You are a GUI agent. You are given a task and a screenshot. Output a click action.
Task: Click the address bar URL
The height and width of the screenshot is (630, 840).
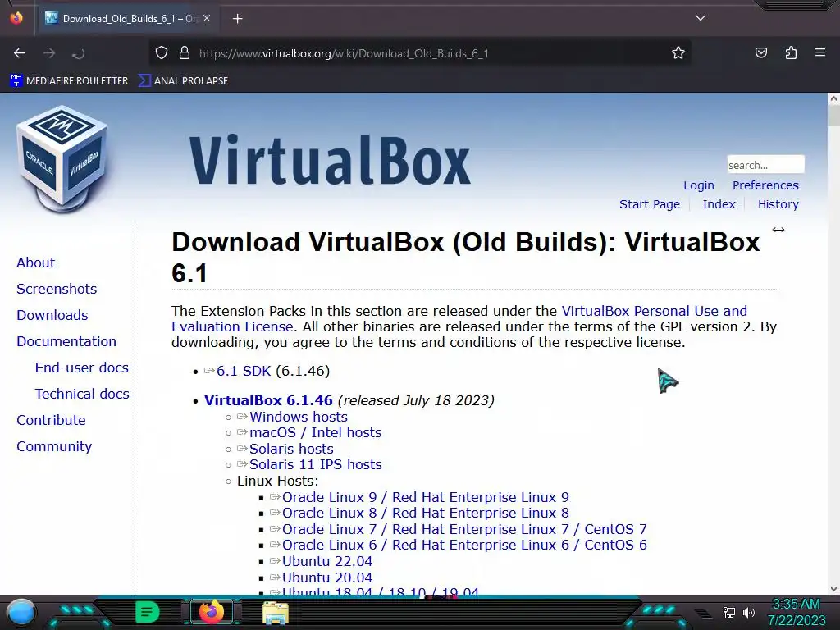point(344,53)
